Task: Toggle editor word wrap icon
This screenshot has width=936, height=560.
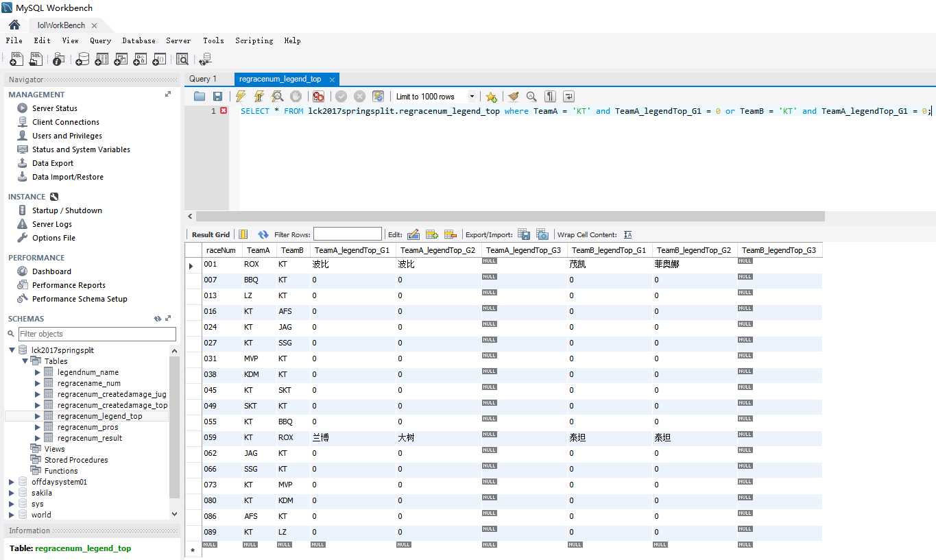Action: click(568, 97)
